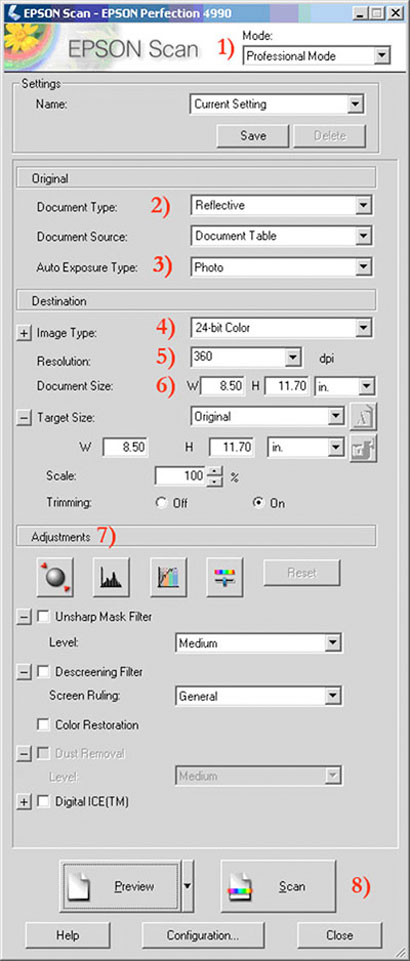Enable the Descreening Filter checkbox
The image size is (410, 961).
click(43, 672)
